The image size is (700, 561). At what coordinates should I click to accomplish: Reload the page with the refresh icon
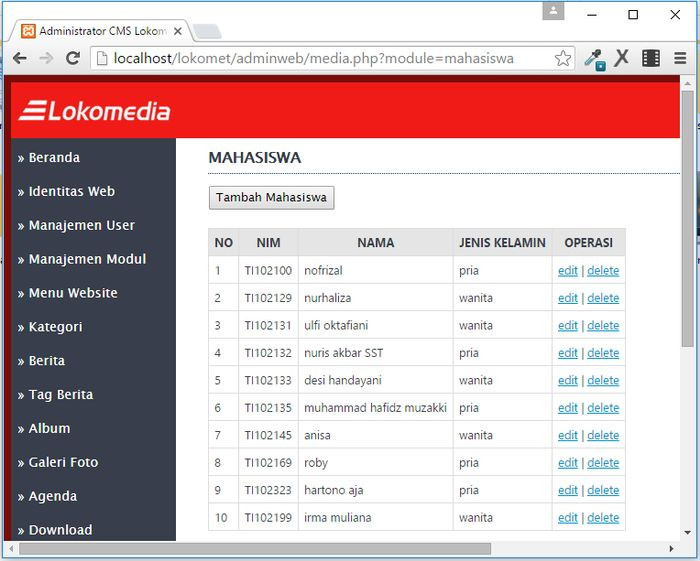73,58
